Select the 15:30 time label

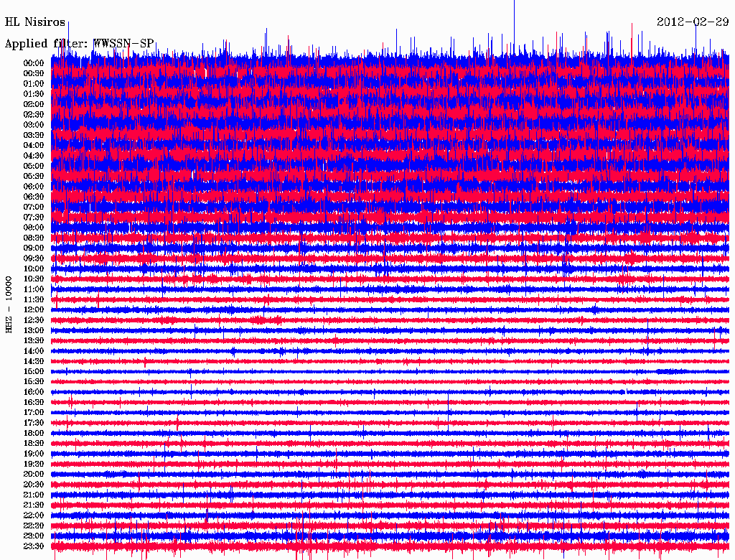(x=34, y=382)
